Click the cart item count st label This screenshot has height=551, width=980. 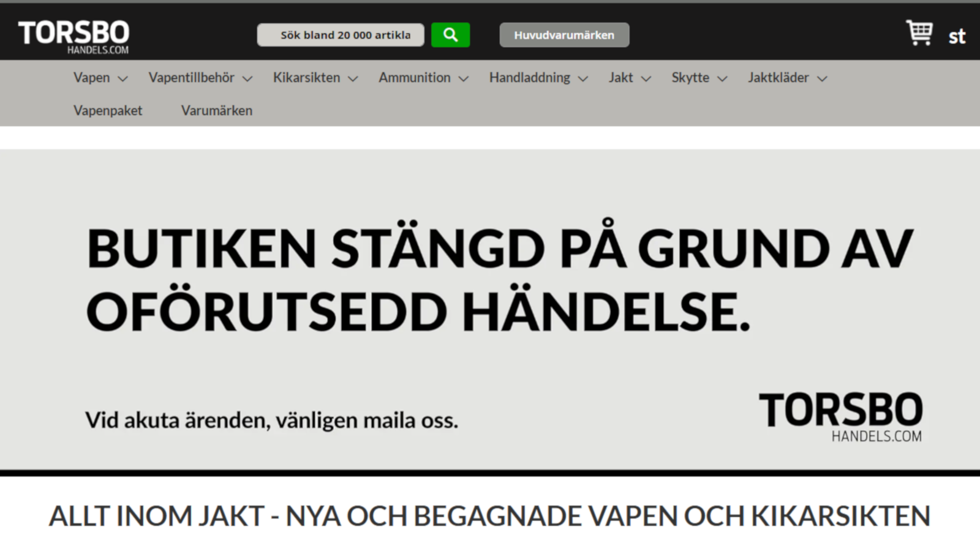[x=957, y=37]
